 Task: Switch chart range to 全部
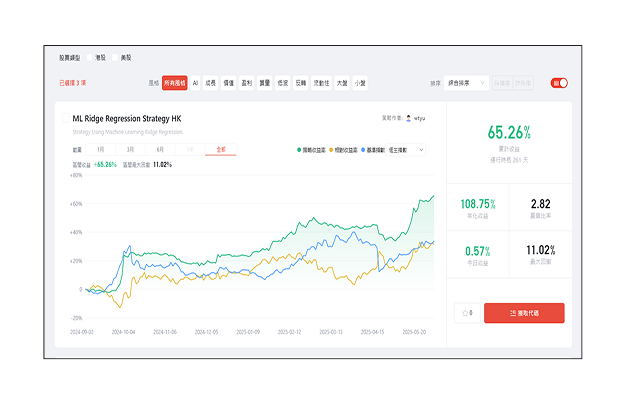coord(220,150)
